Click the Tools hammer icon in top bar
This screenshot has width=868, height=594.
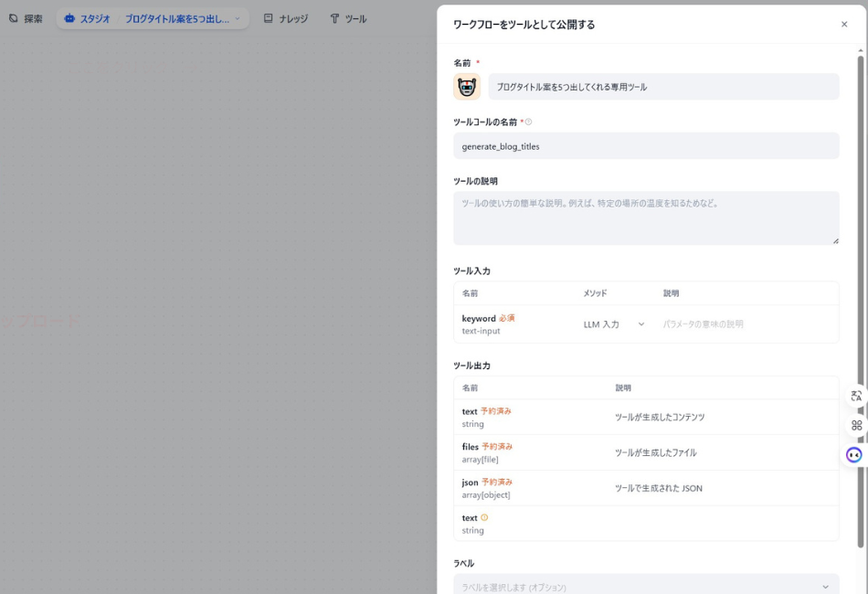coord(334,17)
